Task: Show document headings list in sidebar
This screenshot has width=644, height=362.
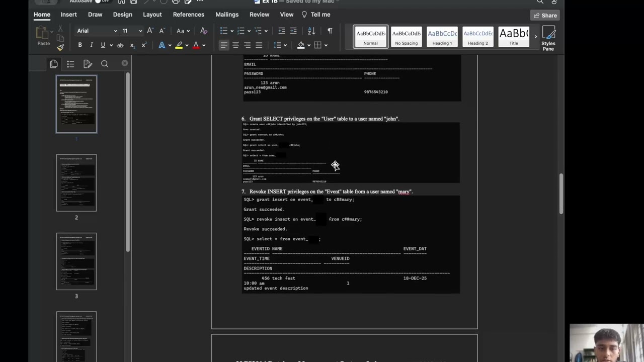Action: click(x=70, y=64)
